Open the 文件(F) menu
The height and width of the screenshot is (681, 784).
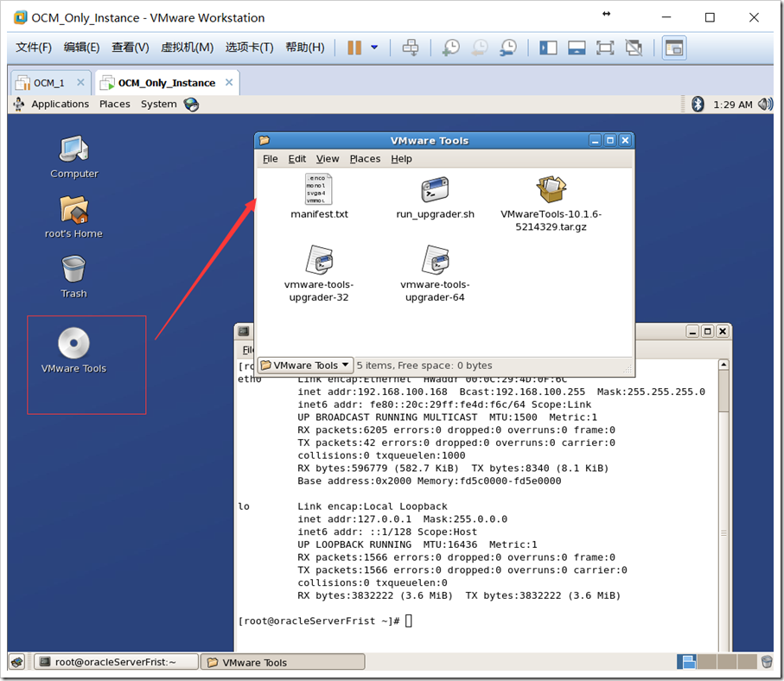(x=34, y=48)
